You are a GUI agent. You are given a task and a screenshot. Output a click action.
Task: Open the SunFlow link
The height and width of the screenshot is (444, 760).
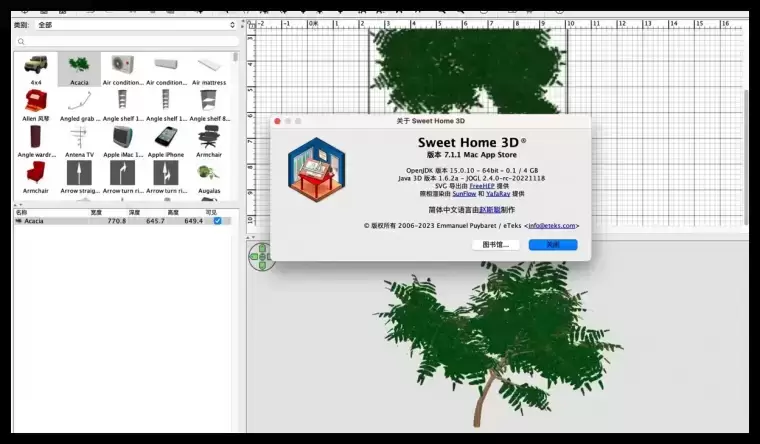[x=464, y=193]
